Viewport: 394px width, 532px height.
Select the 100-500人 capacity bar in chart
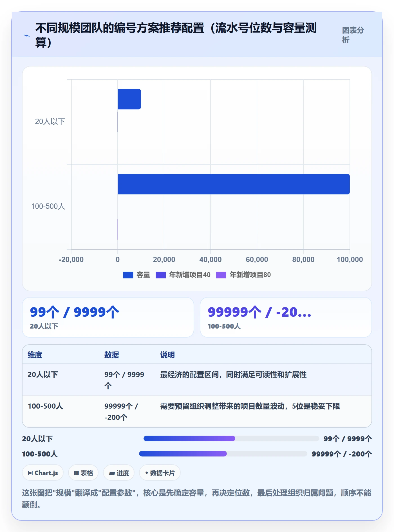click(x=234, y=184)
